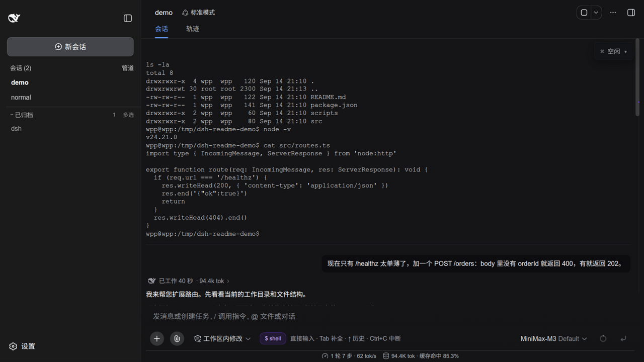644x362 pixels.
Task: Click the paperclip attach file button
Action: 177,339
